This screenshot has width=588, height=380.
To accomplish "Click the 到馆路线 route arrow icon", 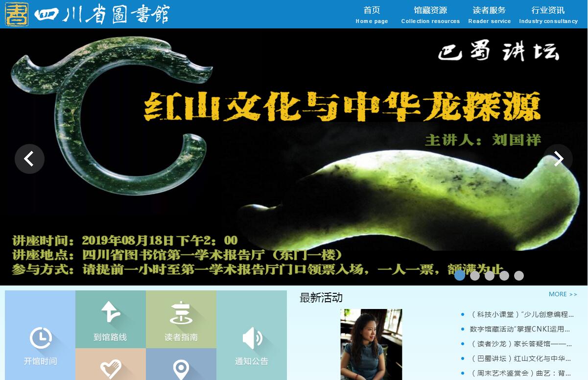I will coord(111,312).
